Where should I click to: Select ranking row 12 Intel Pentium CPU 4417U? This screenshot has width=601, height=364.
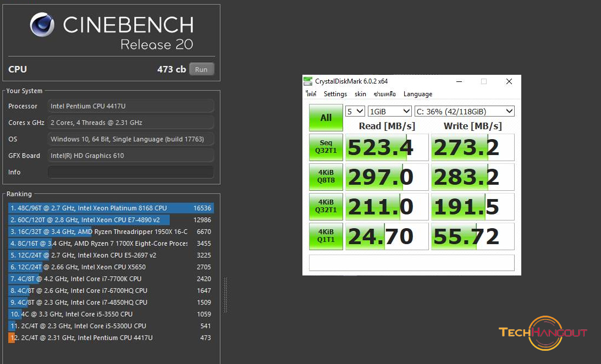tap(111, 338)
